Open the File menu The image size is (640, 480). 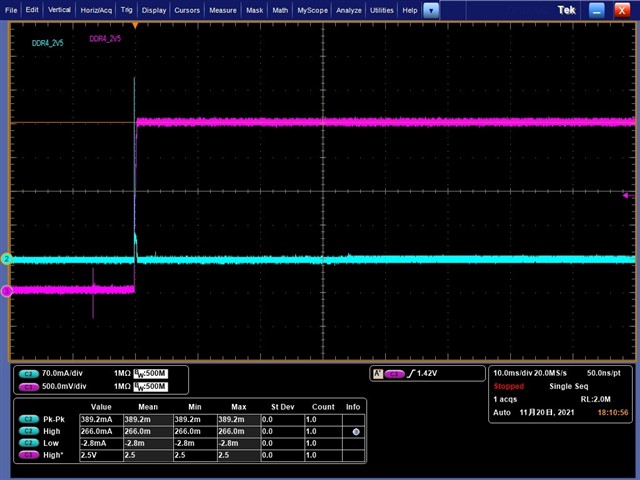coord(11,10)
